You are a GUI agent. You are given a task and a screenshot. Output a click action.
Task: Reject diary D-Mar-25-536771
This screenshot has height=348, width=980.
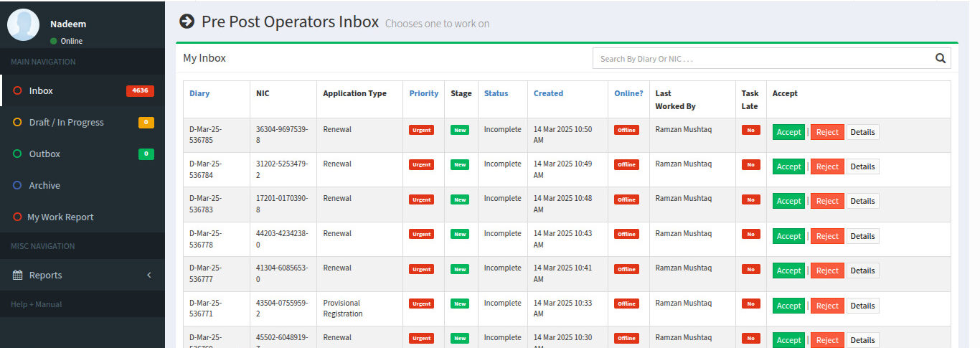(827, 306)
